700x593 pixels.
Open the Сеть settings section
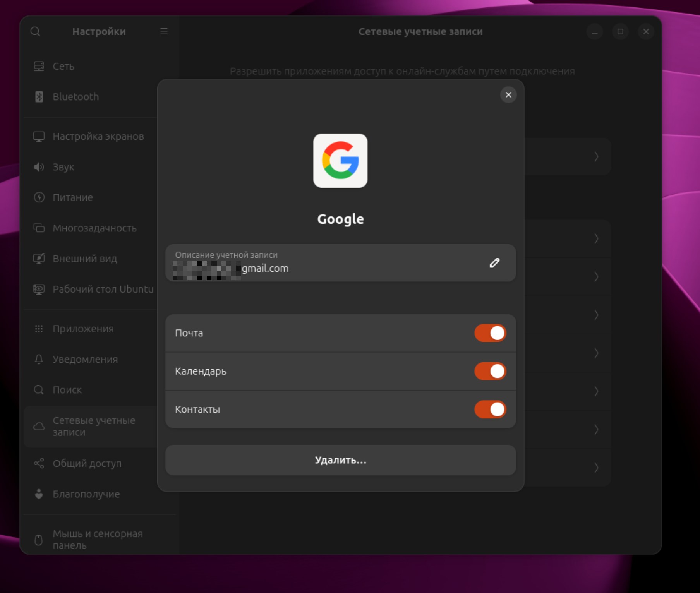(x=63, y=66)
